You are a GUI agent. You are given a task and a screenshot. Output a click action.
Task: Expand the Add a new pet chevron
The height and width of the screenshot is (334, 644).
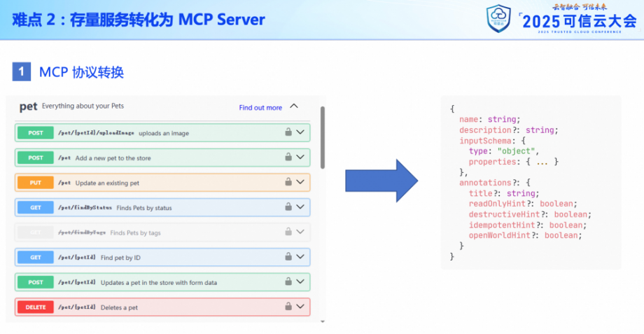[300, 157]
